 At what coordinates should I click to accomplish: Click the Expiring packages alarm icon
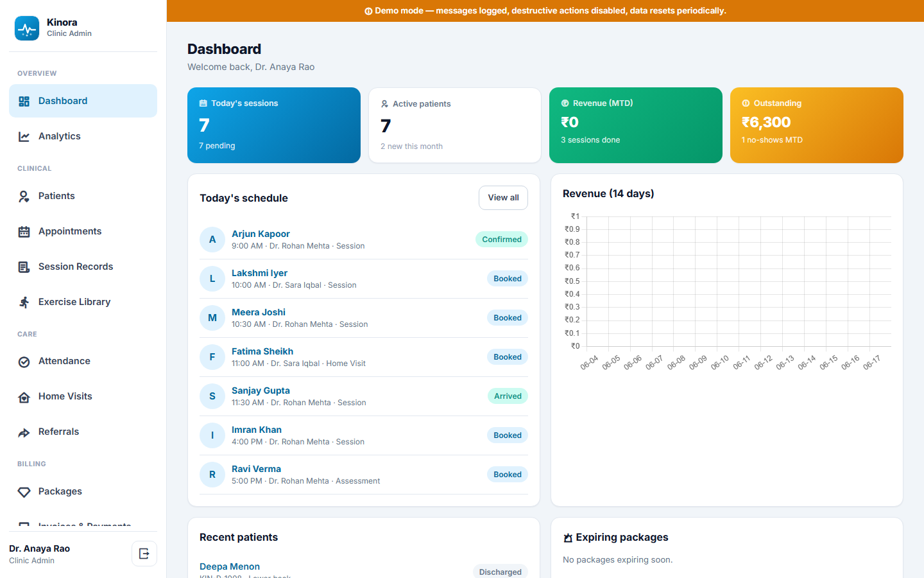568,538
